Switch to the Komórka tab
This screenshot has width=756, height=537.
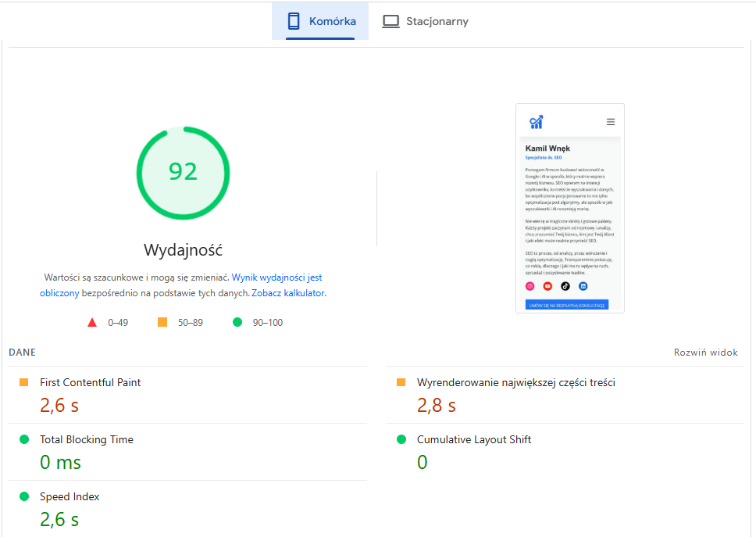320,21
